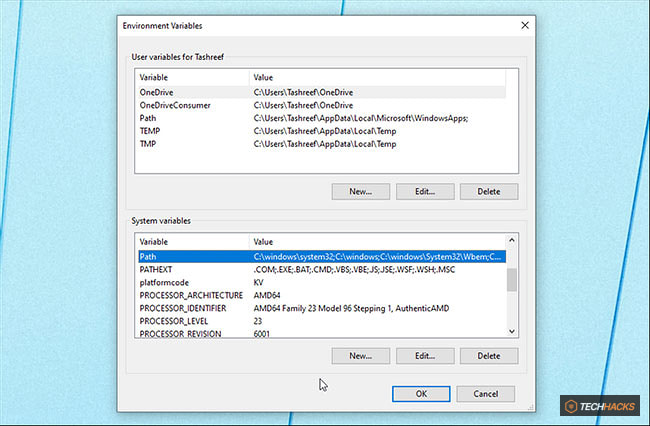Click Variable column header in User variables

192,77
